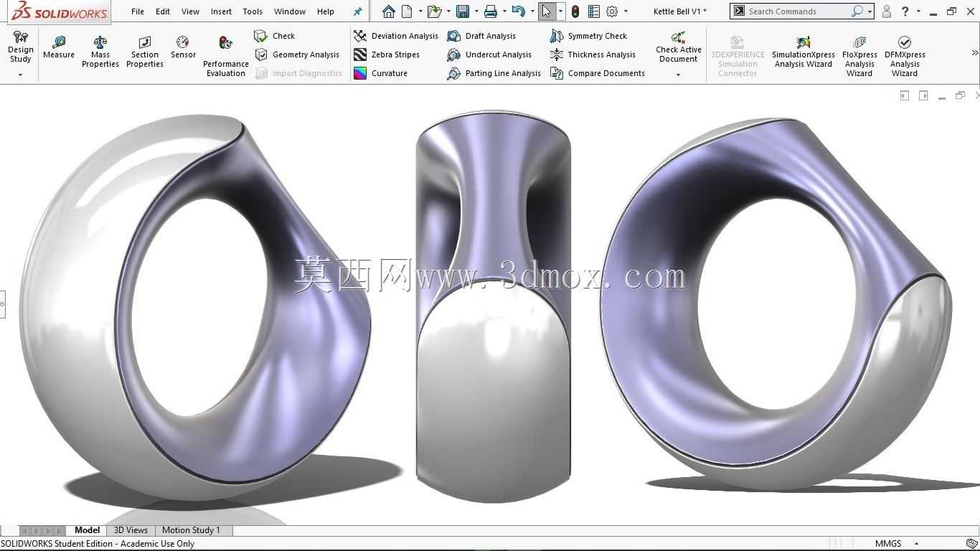Click the Sensor tool
The width and height of the screenshot is (980, 551).
[x=183, y=47]
